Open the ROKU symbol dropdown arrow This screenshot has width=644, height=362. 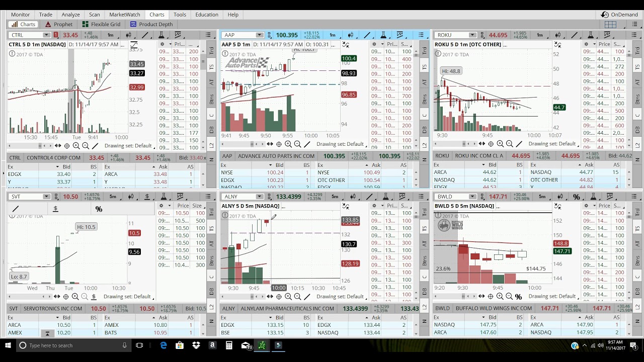472,35
